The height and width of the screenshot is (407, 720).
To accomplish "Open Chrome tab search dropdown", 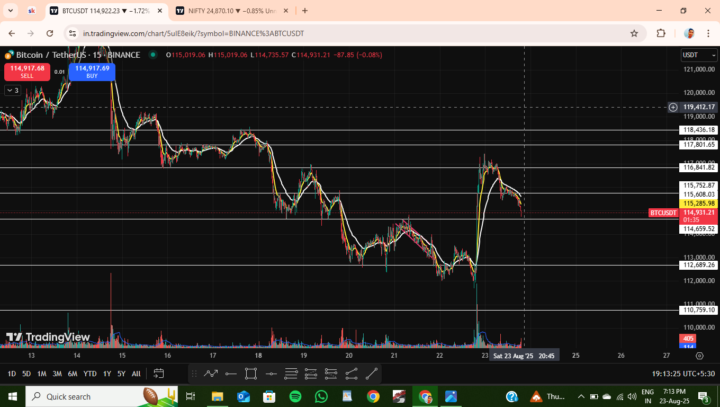I will pos(10,11).
